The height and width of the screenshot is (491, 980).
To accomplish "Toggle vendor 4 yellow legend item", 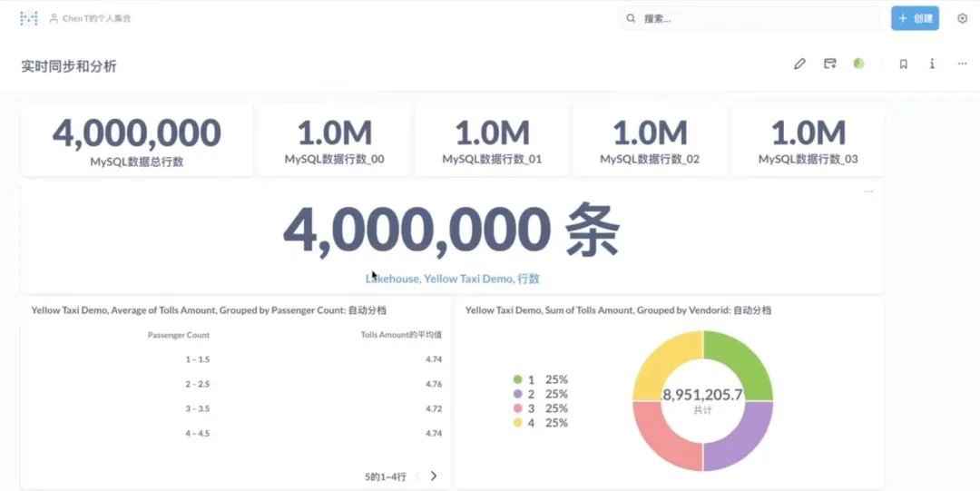I will coord(540,423).
